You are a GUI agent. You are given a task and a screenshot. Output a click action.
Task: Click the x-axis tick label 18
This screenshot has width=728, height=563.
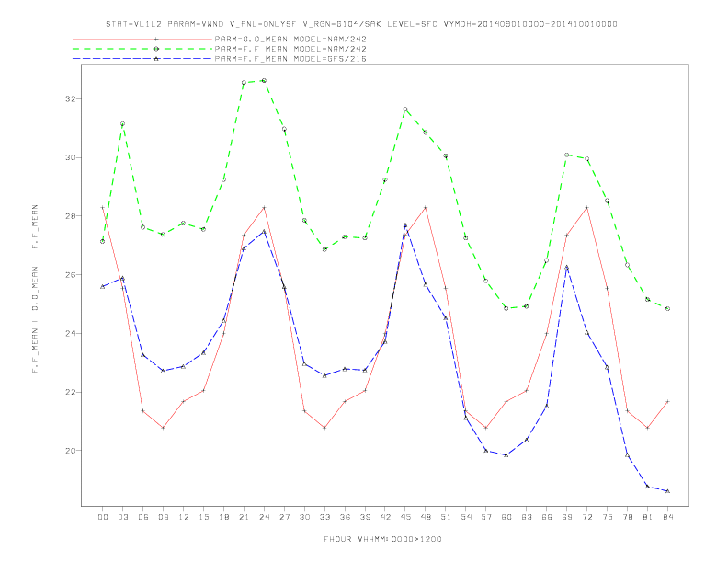tap(223, 517)
